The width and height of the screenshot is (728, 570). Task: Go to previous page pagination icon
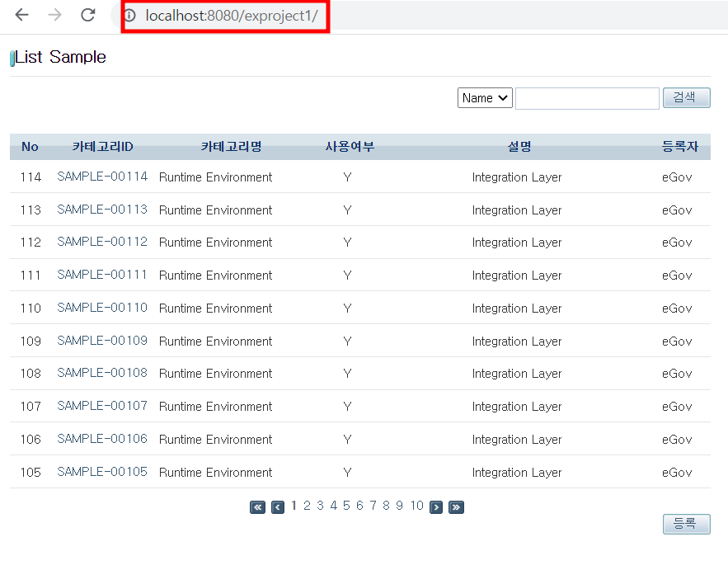[278, 507]
